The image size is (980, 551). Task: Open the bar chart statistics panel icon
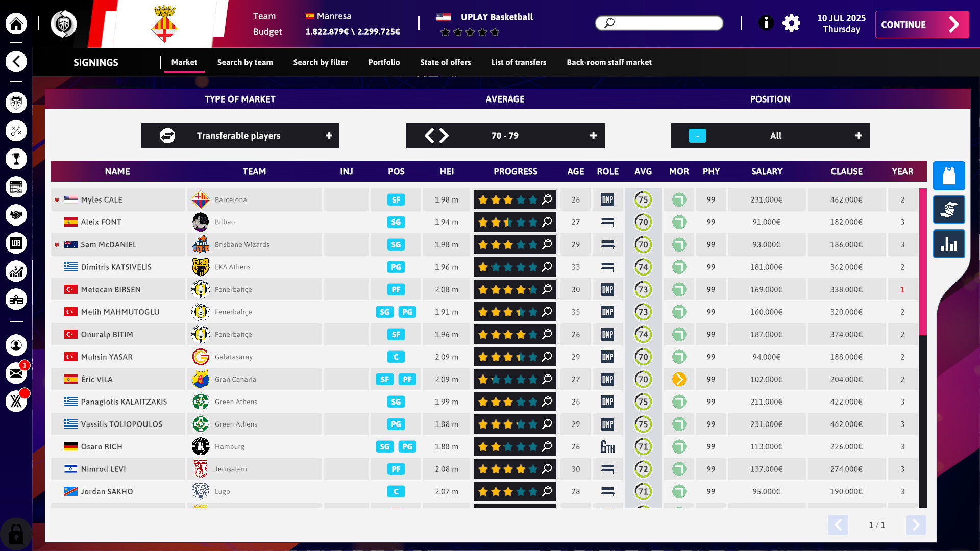949,244
